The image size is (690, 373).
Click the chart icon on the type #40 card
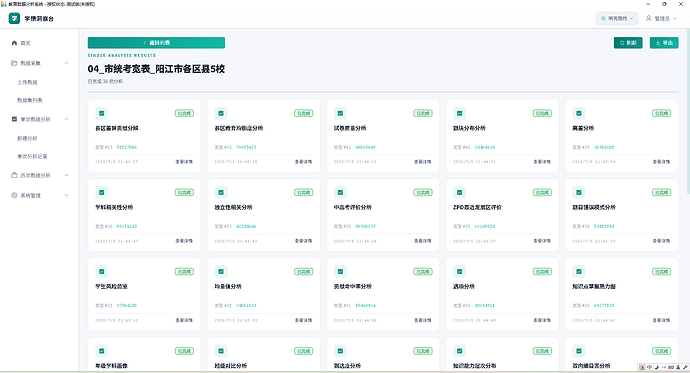[x=459, y=113]
